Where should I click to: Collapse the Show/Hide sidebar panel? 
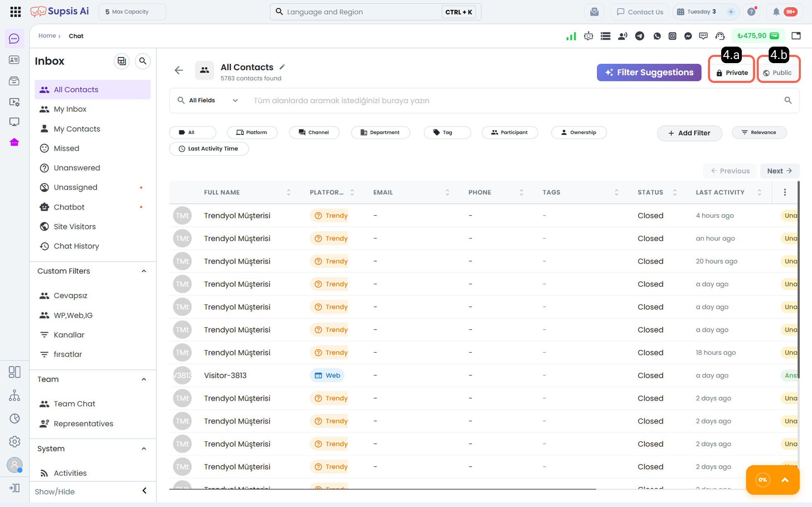point(144,491)
